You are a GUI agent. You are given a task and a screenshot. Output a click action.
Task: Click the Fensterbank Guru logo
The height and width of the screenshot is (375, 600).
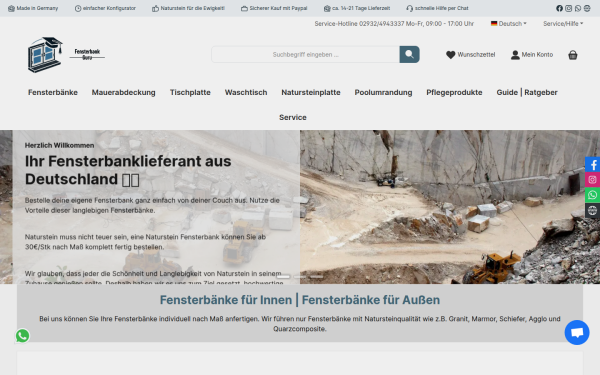coord(66,55)
